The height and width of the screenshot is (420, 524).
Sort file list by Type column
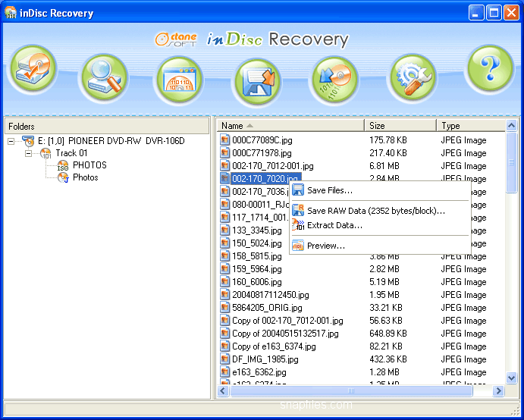point(471,126)
